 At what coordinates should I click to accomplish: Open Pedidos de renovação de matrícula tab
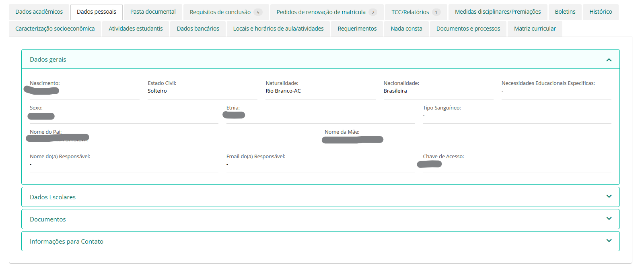pyautogui.click(x=326, y=12)
